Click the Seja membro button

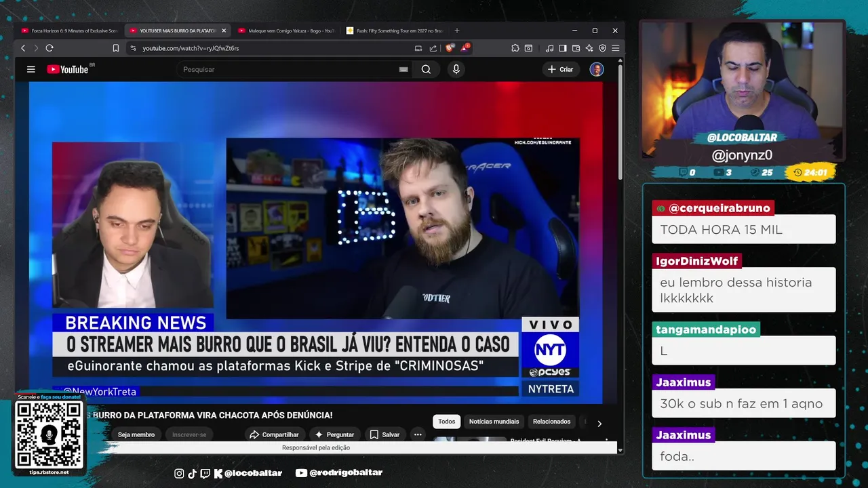point(136,434)
